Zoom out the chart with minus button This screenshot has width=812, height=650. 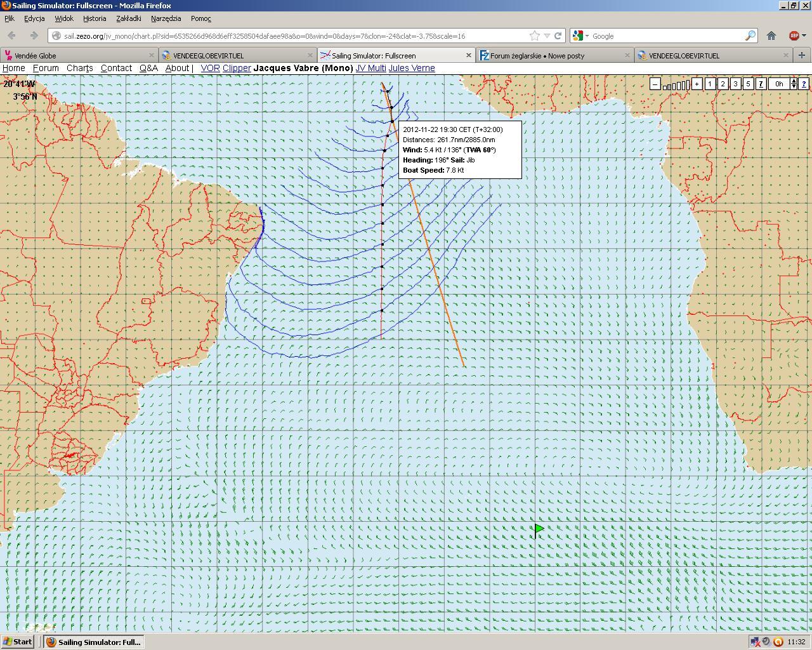click(655, 84)
